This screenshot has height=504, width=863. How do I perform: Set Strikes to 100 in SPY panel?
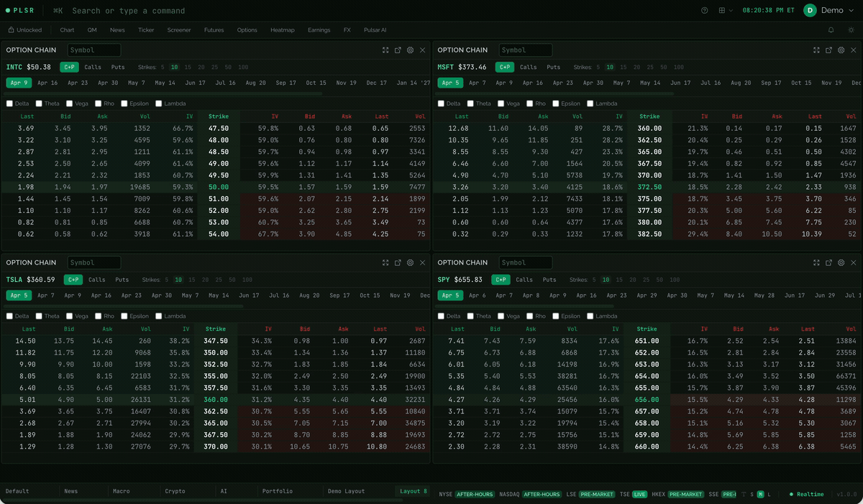pyautogui.click(x=675, y=280)
